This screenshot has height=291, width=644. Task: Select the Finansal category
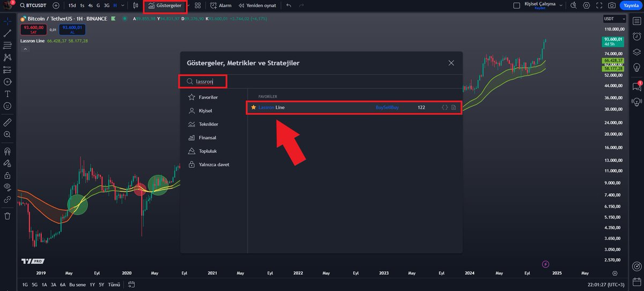pyautogui.click(x=202, y=137)
